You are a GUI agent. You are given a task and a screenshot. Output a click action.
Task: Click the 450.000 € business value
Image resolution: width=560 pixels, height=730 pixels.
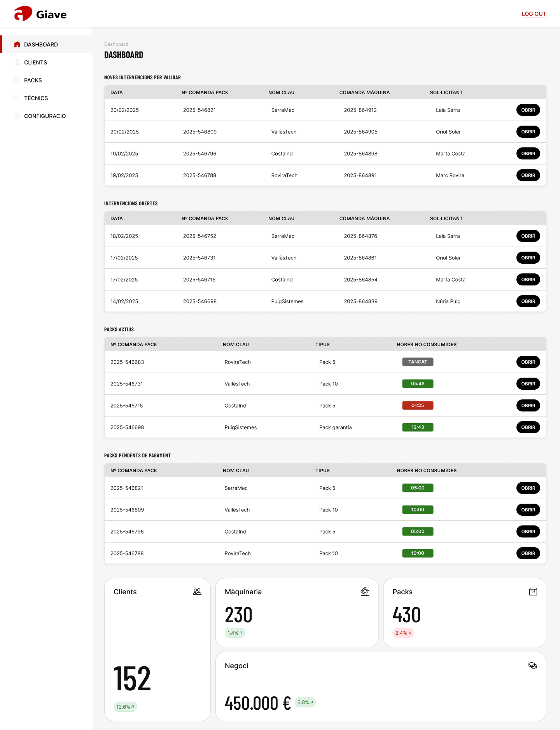(x=258, y=703)
